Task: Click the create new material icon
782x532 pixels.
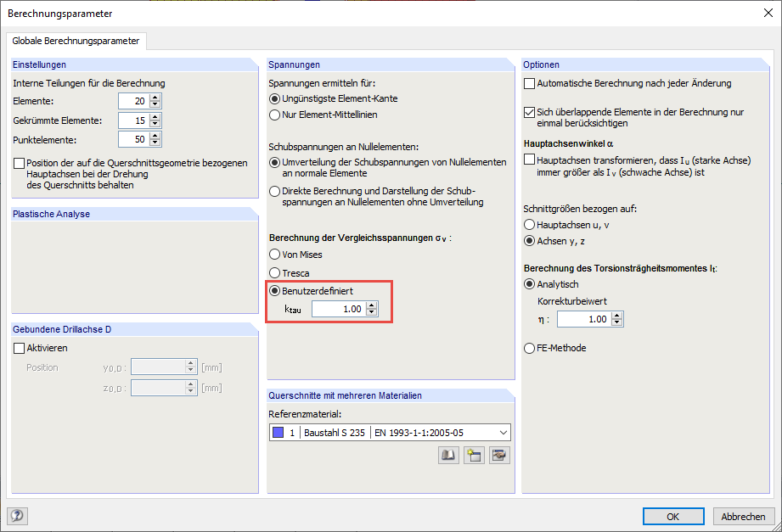Action: pyautogui.click(x=473, y=455)
